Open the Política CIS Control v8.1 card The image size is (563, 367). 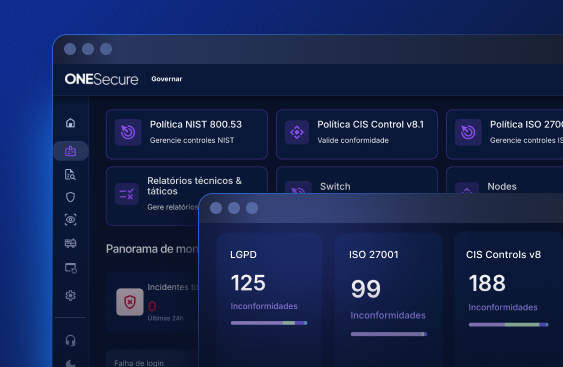357,134
